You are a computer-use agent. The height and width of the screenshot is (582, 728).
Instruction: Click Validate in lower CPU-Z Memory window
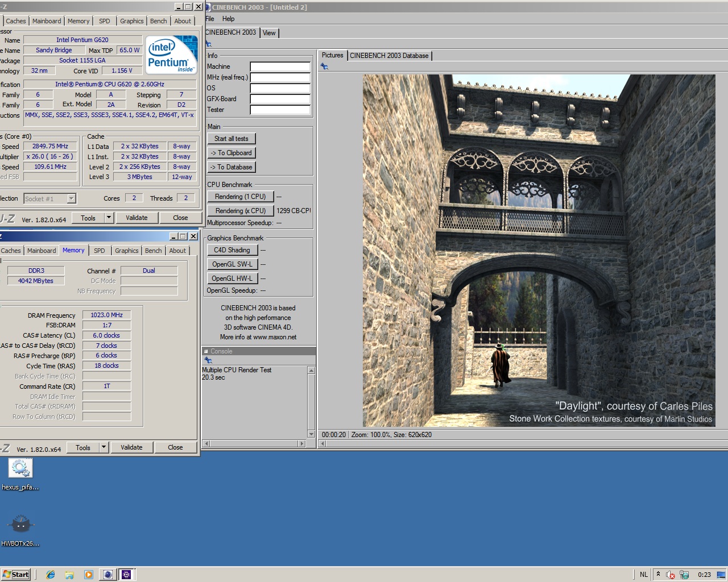tap(131, 447)
